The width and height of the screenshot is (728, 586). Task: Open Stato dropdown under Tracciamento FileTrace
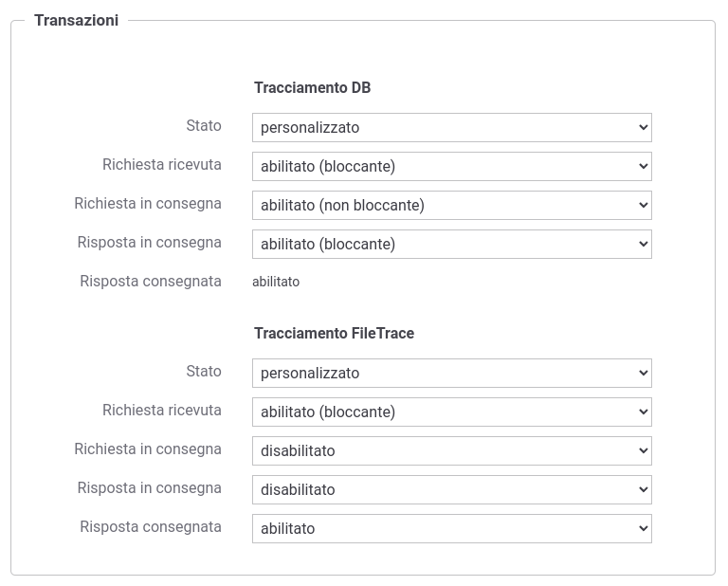click(x=452, y=373)
